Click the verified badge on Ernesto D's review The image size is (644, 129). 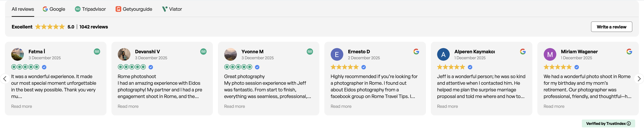click(363, 67)
